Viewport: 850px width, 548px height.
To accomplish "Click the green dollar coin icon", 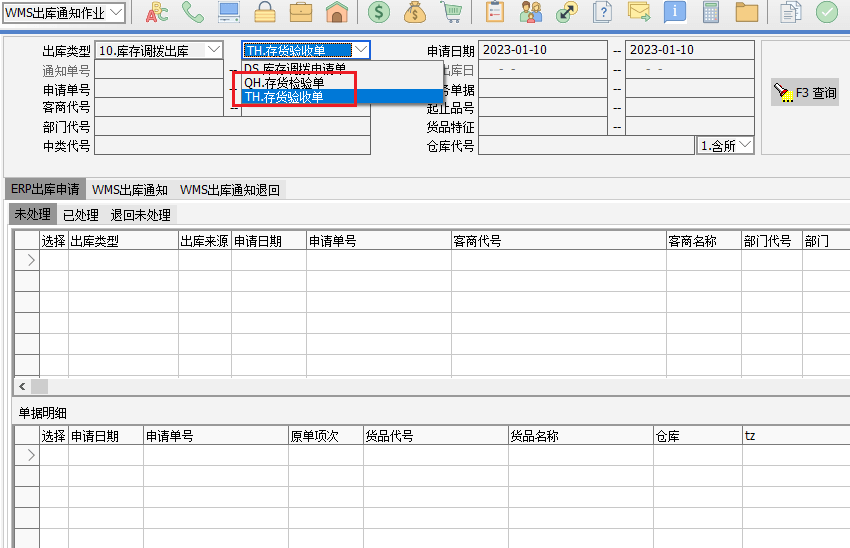I will pos(378,12).
